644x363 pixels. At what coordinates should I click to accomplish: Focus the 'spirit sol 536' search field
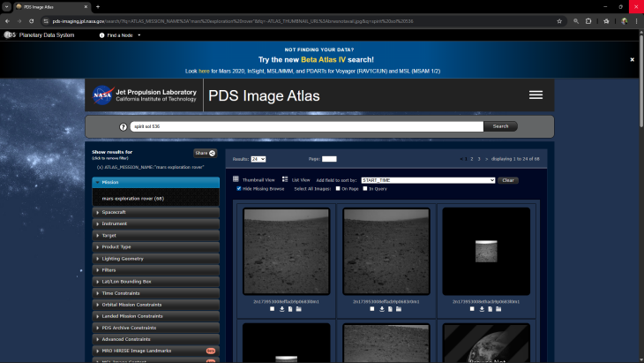coord(307,126)
